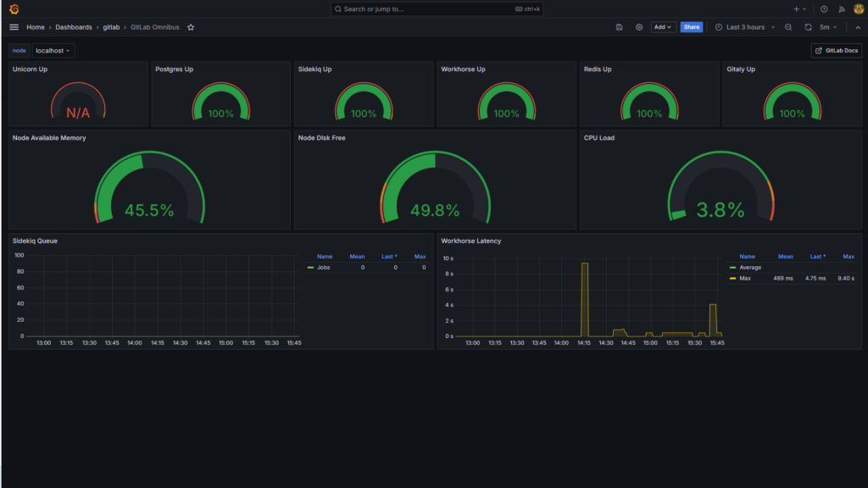Screen dimensions: 868x488
Task: Open the GitLab Docs link
Action: 836,50
